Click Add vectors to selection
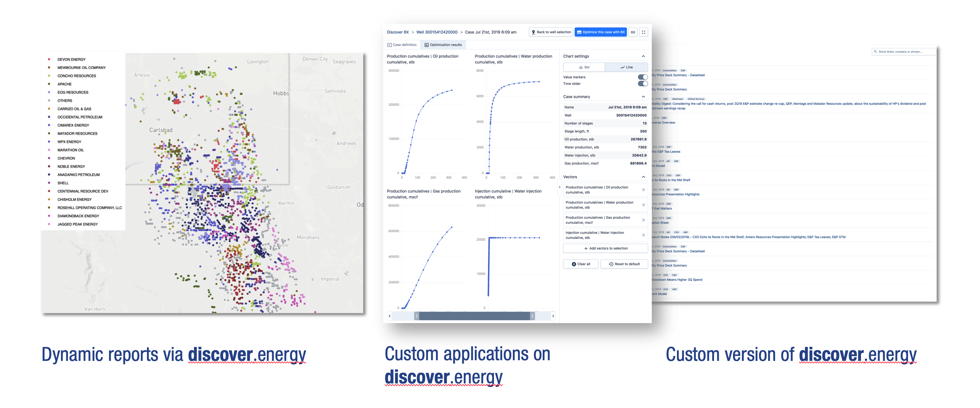 pyautogui.click(x=605, y=248)
